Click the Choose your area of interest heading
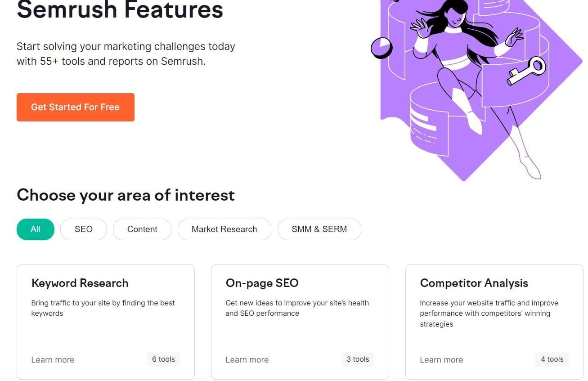 126,195
